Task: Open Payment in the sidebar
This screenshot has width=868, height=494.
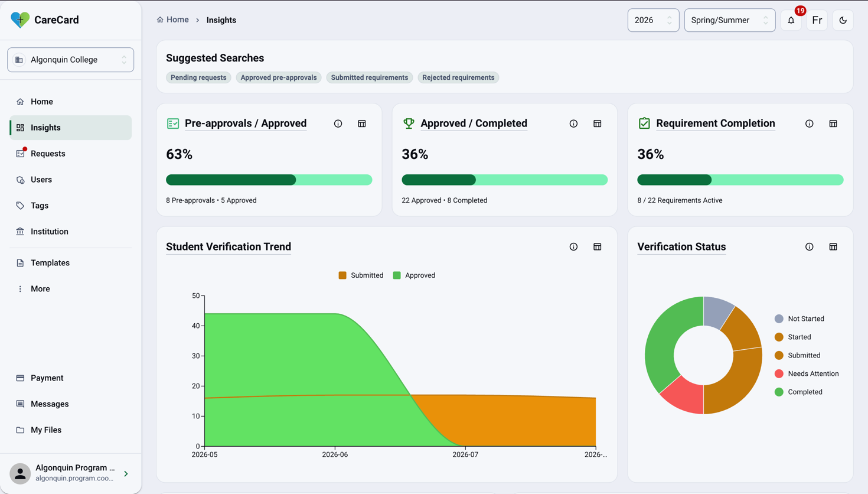Action: [71, 378]
